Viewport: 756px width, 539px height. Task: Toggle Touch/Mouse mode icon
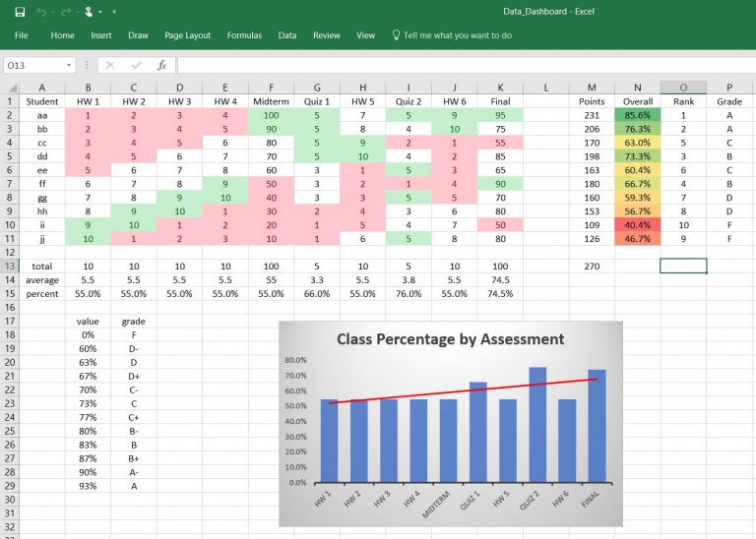[89, 12]
